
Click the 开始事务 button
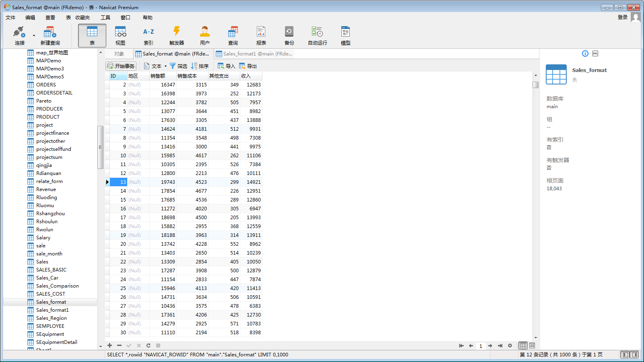[121, 66]
